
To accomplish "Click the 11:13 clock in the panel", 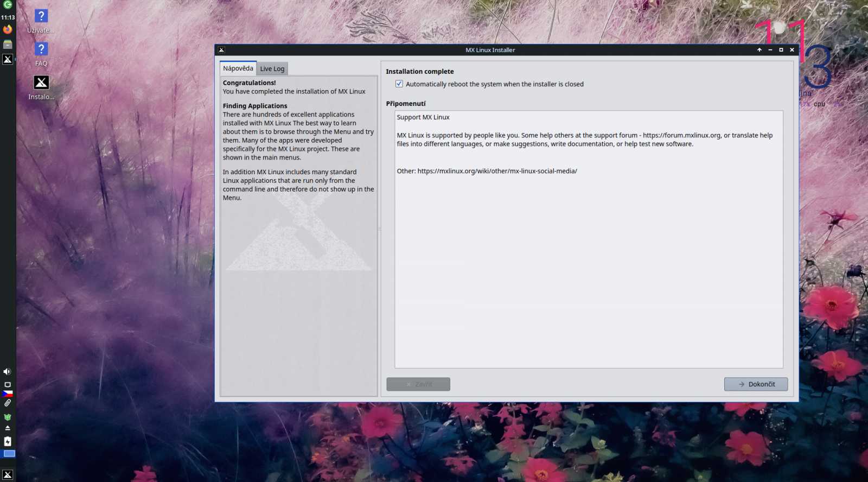I will click(8, 17).
